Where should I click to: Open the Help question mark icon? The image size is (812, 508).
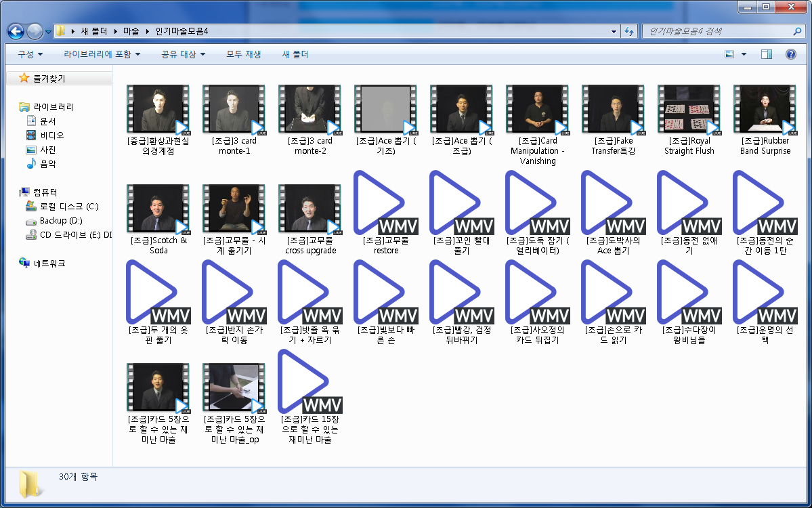point(790,54)
